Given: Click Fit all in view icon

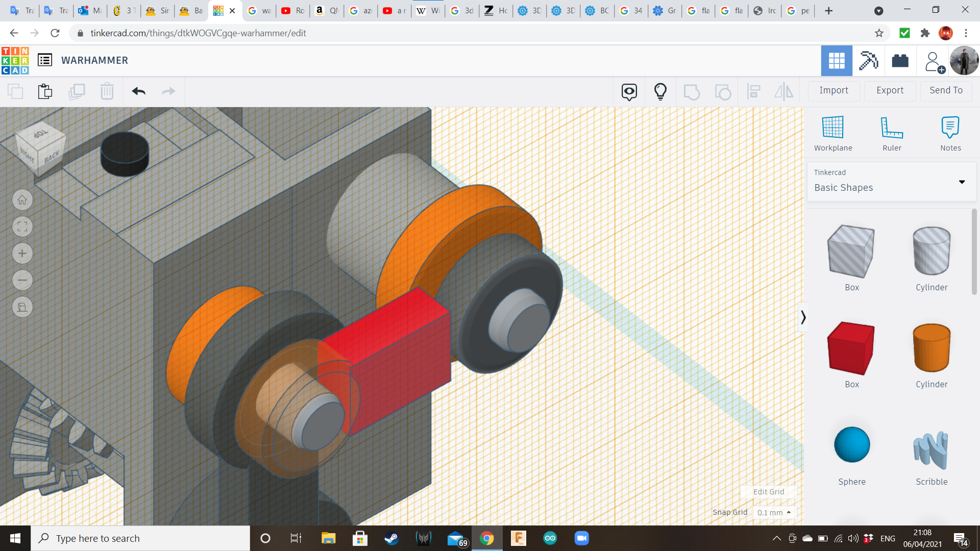Looking at the screenshot, I should coord(22,227).
